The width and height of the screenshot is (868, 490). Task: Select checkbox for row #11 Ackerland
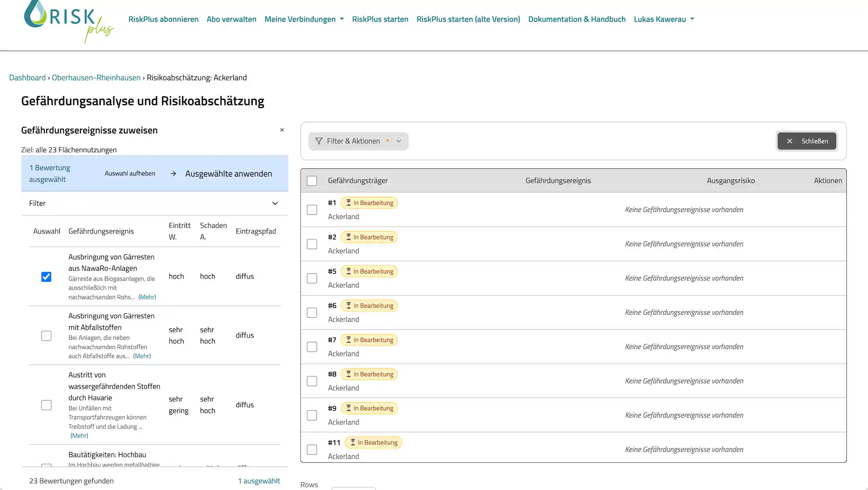[x=312, y=450]
